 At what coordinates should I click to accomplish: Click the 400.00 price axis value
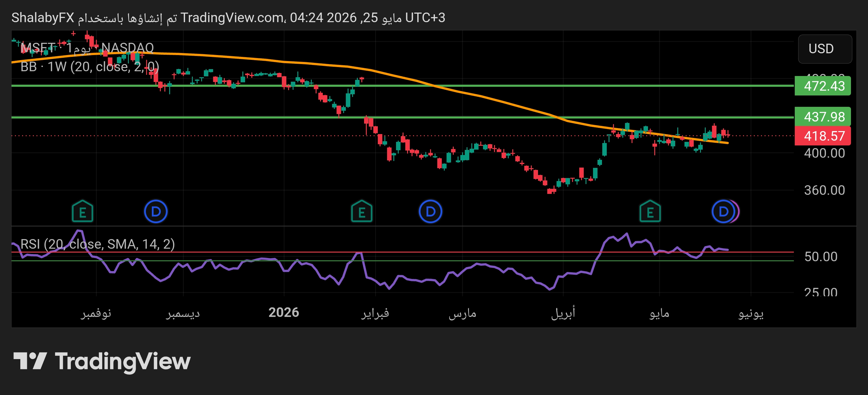[x=825, y=154]
